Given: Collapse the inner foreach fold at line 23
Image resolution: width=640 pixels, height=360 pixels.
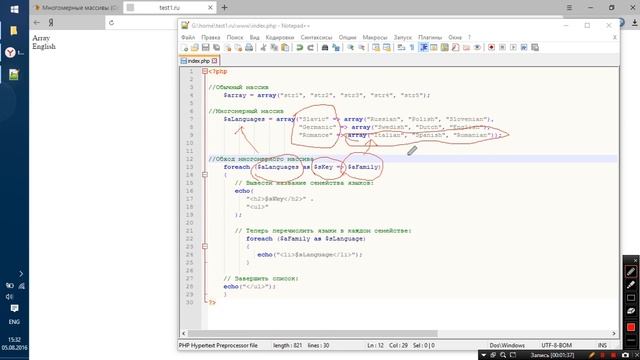Looking at the screenshot, I should point(205,246).
